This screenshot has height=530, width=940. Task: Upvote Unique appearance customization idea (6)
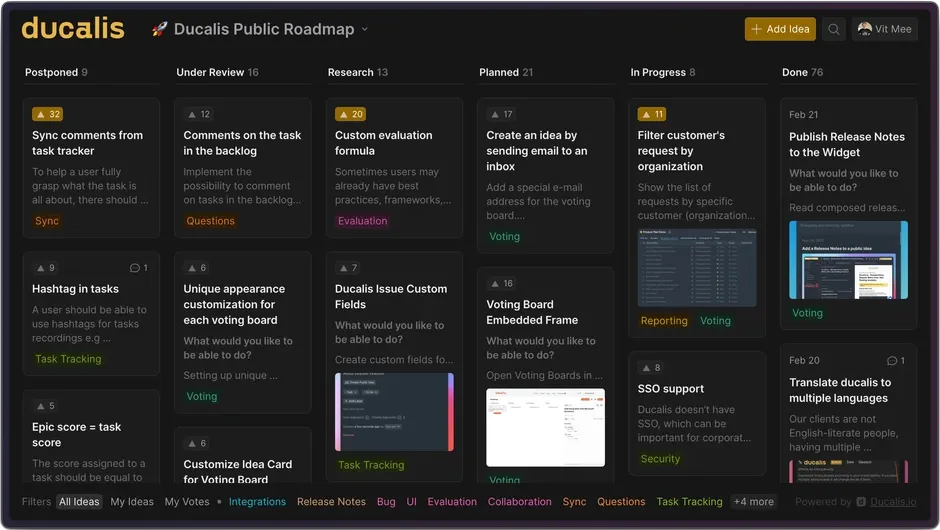coord(198,268)
